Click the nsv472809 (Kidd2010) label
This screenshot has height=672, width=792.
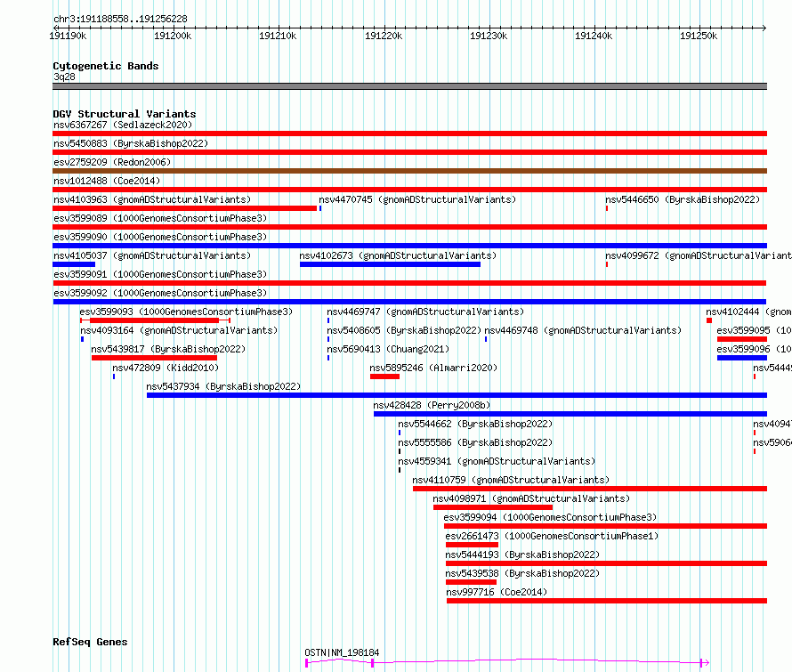[x=166, y=368]
